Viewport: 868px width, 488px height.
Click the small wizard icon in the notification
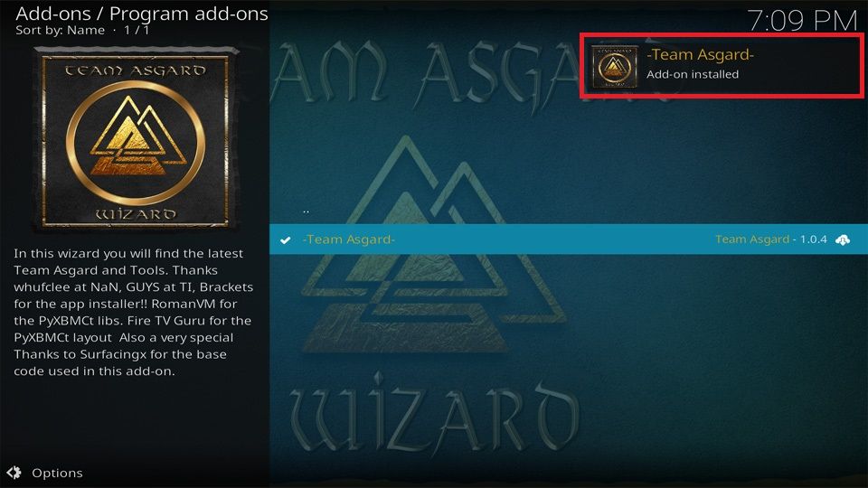(615, 66)
